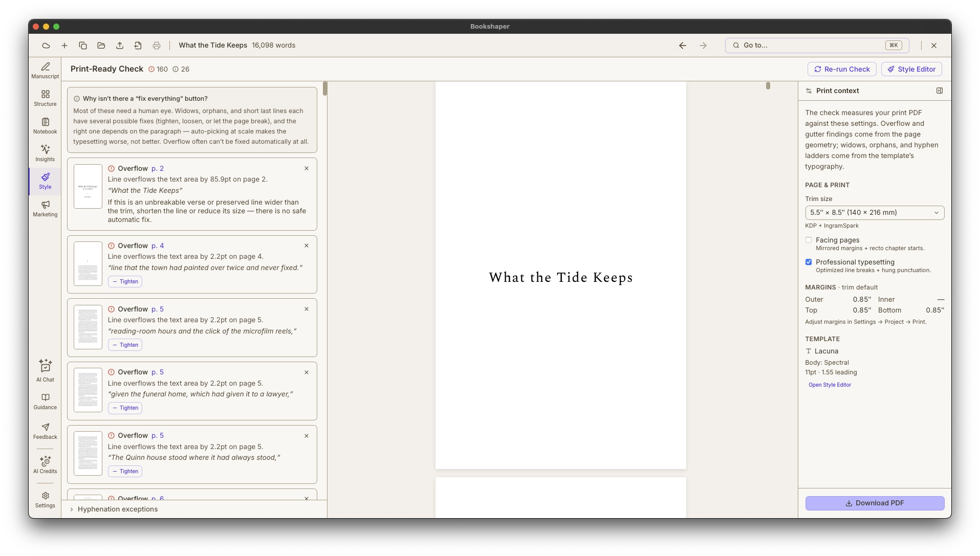Click the Go to... search field
The width and height of the screenshot is (980, 556).
click(817, 46)
